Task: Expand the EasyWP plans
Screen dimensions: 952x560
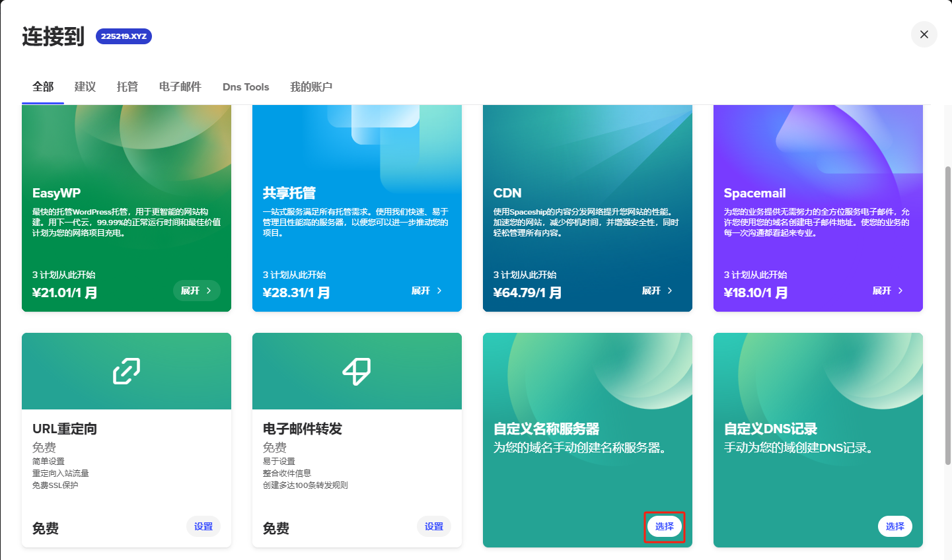Action: pos(196,291)
